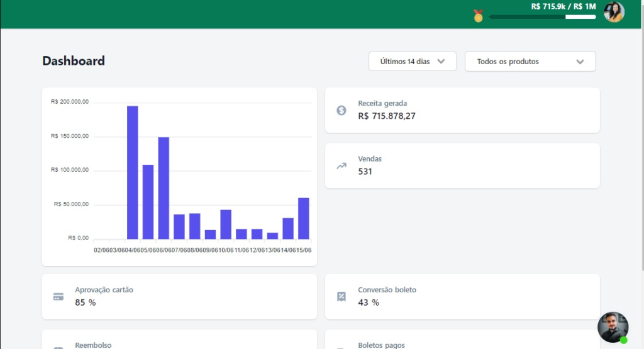Click the revenue goal progress bar
The width and height of the screenshot is (644, 349).
point(542,17)
